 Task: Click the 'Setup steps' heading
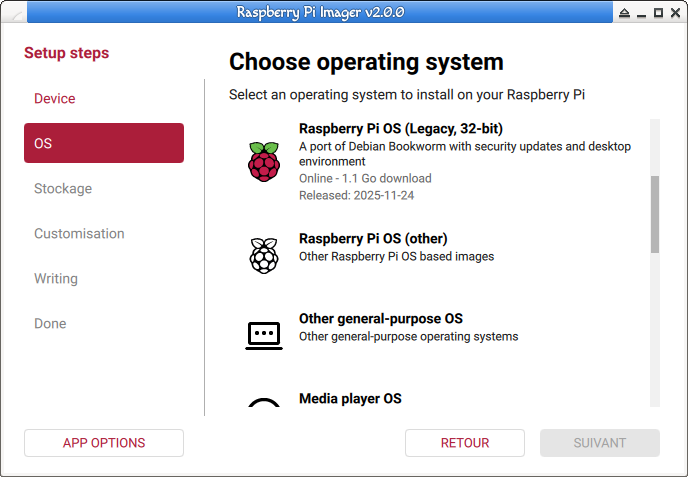[x=66, y=53]
